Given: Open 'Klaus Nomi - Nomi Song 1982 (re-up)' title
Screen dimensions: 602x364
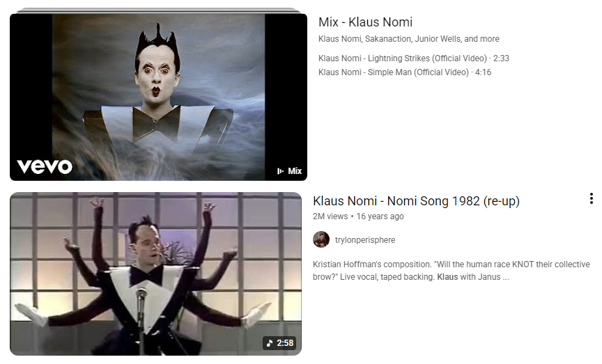Looking at the screenshot, I should [416, 201].
